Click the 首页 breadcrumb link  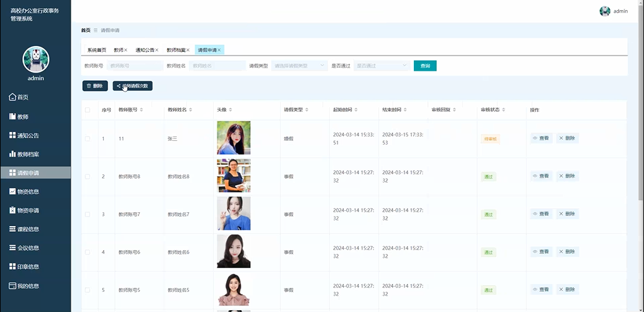pyautogui.click(x=86, y=30)
